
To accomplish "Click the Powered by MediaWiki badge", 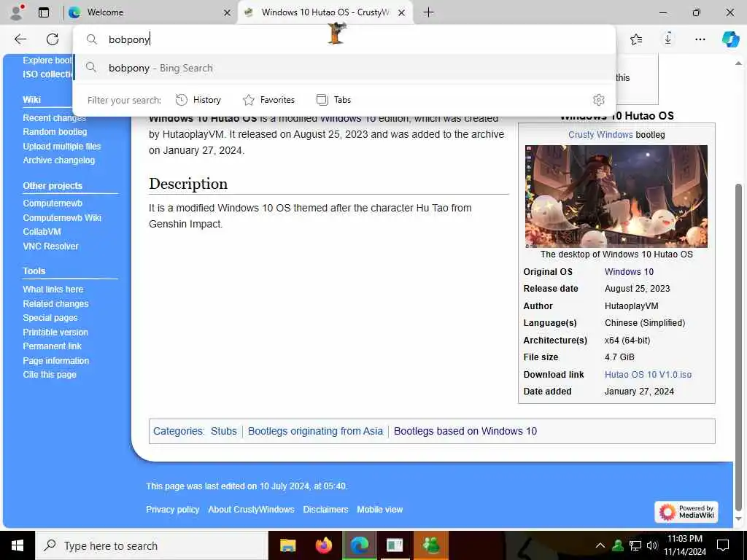I will (x=686, y=512).
